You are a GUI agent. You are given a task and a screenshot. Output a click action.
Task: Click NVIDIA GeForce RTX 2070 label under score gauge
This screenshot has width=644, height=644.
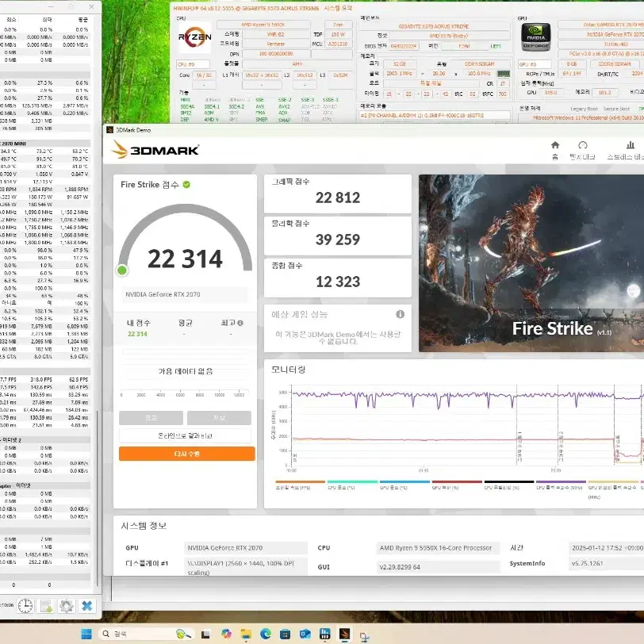coord(163,294)
